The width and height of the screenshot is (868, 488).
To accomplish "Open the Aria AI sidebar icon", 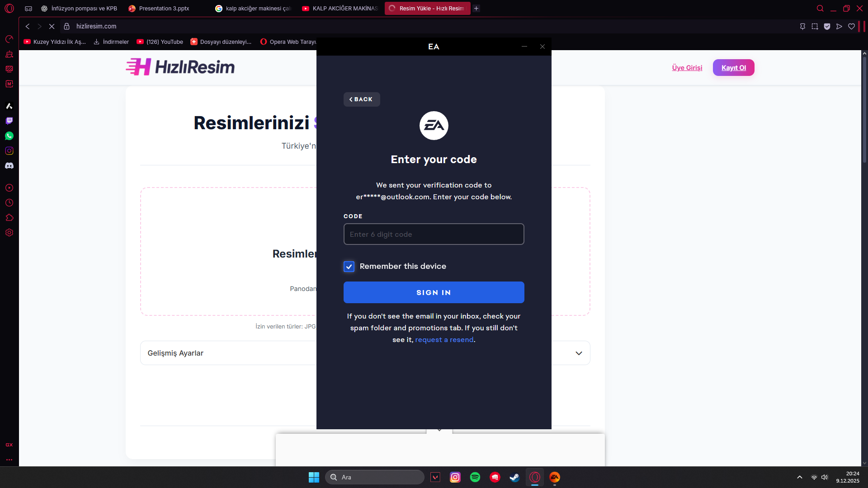I will point(9,106).
